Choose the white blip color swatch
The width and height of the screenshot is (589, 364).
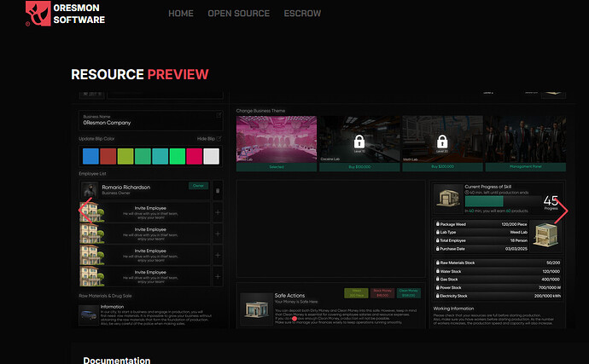tap(211, 156)
